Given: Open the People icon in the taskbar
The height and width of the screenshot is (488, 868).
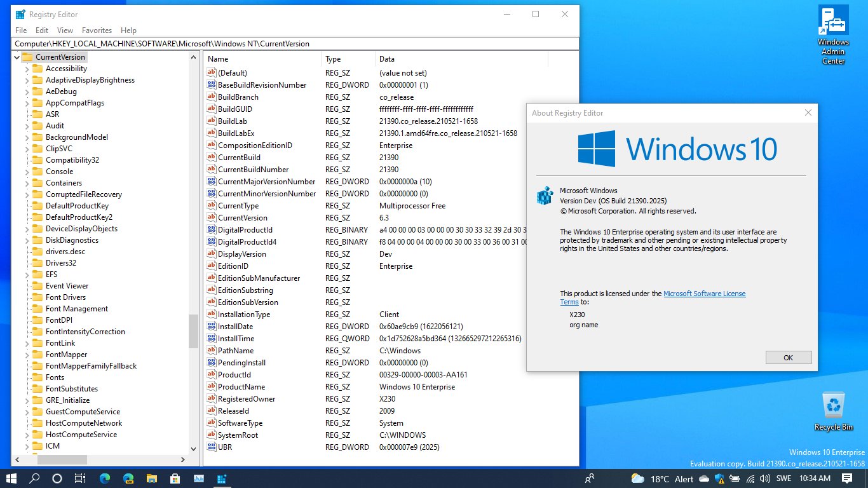Looking at the screenshot, I should 590,478.
